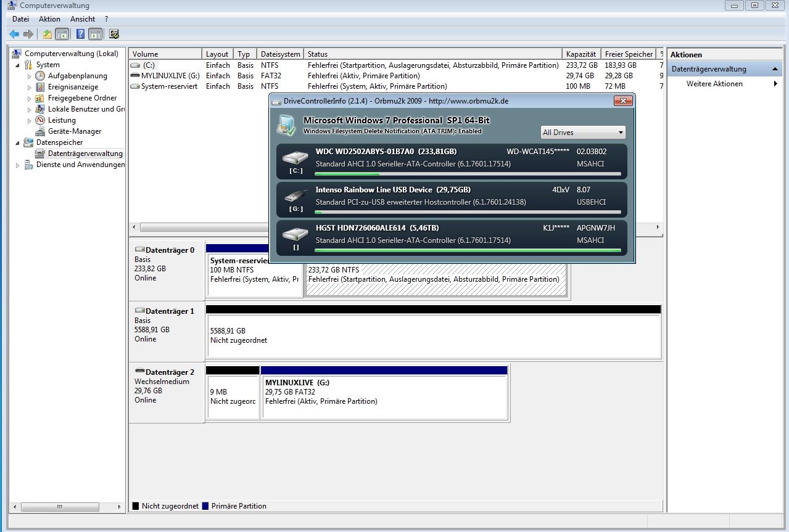The image size is (789, 532).
Task: Click the Geräte-Manager icon
Action: point(40,131)
